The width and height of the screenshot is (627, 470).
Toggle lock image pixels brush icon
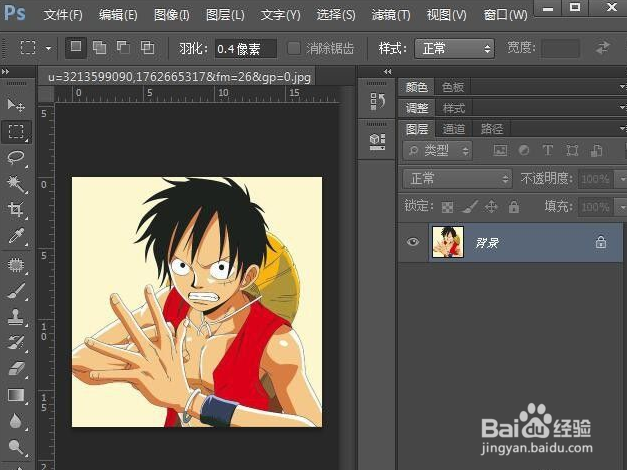tap(470, 207)
